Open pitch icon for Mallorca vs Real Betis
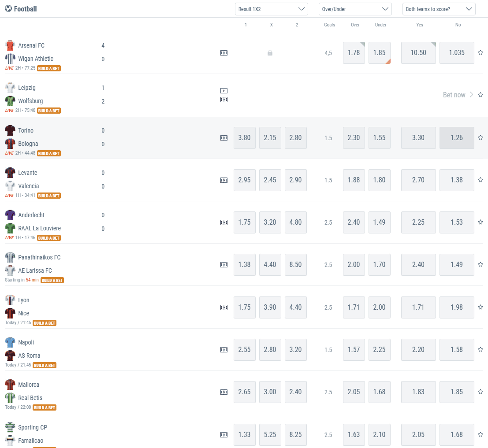Screen dimensions: 488x448 coord(224,392)
